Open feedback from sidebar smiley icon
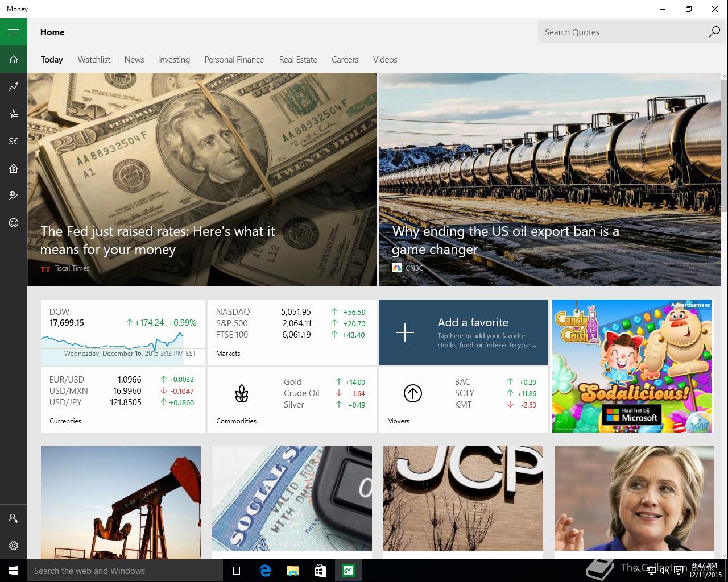The height and width of the screenshot is (582, 728). tap(14, 223)
